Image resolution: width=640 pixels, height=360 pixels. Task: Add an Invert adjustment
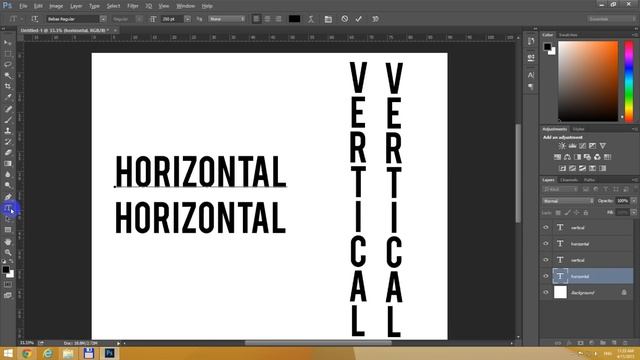[x=562, y=168]
